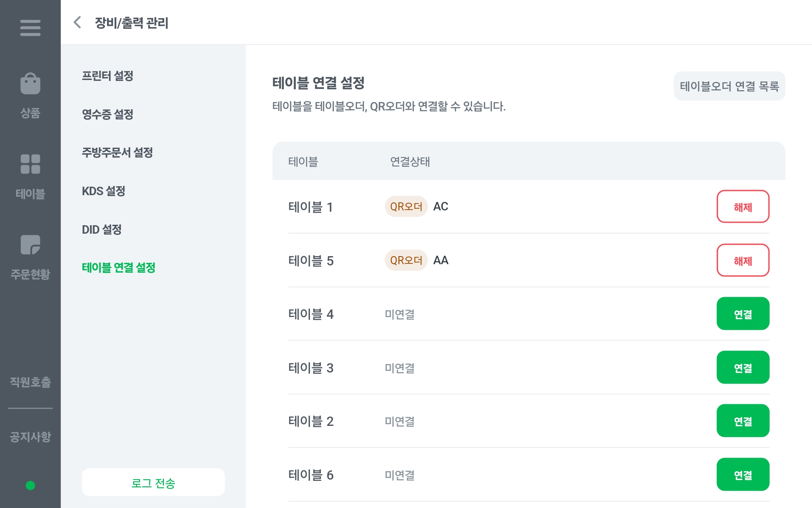Viewport: 812px width, 508px height.
Task: Open 공지사항 in the sidebar
Action: pos(30,436)
